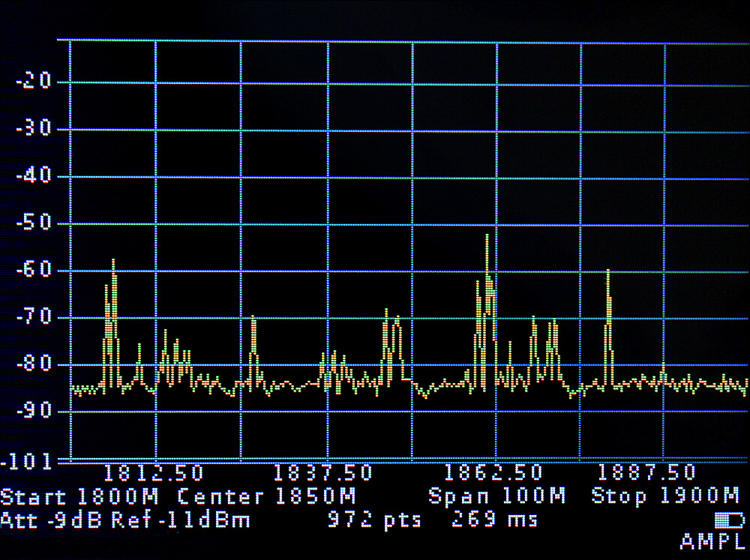Click the Center 1850M frequency readout
This screenshot has width=750, height=560.
click(266, 496)
